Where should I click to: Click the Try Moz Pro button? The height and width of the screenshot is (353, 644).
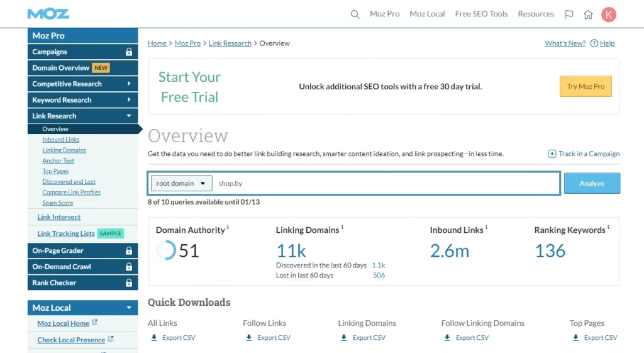pos(585,87)
